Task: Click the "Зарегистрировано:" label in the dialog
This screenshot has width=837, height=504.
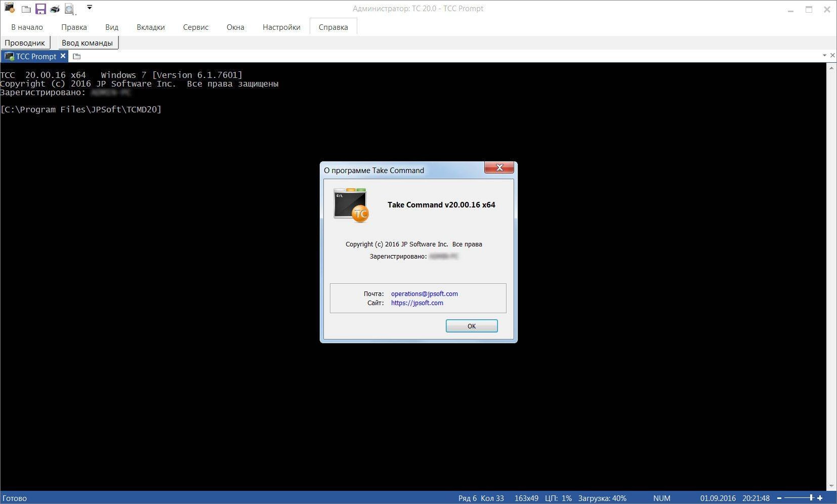Action: pos(398,257)
